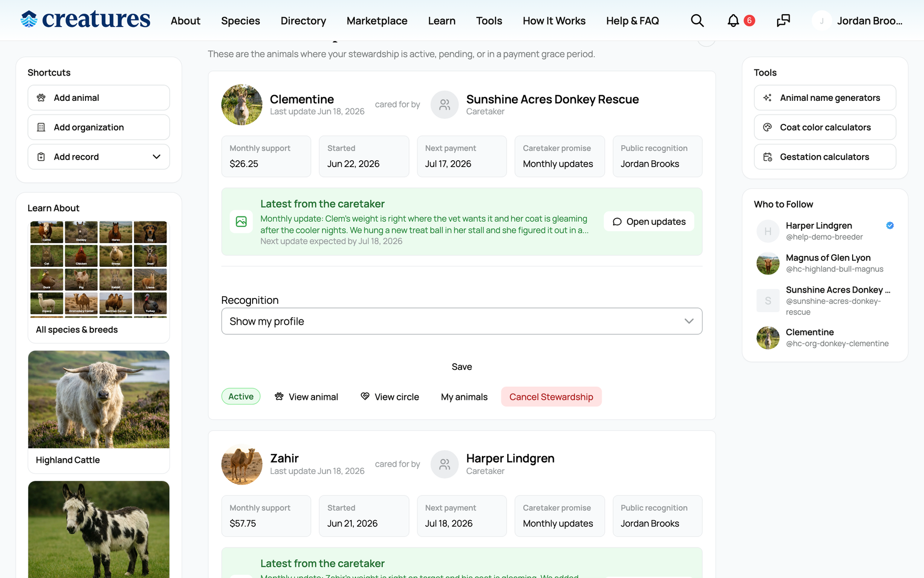The height and width of the screenshot is (578, 924).
Task: Open the Tools navigation item
Action: coord(489,20)
